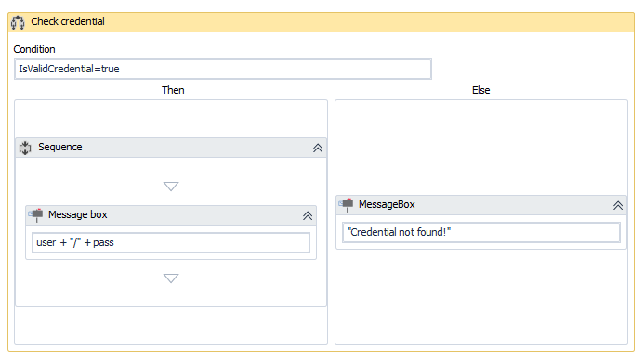Image resolution: width=644 pixels, height=362 pixels.
Task: Collapse the MessageBox activity in Else
Action: point(618,206)
